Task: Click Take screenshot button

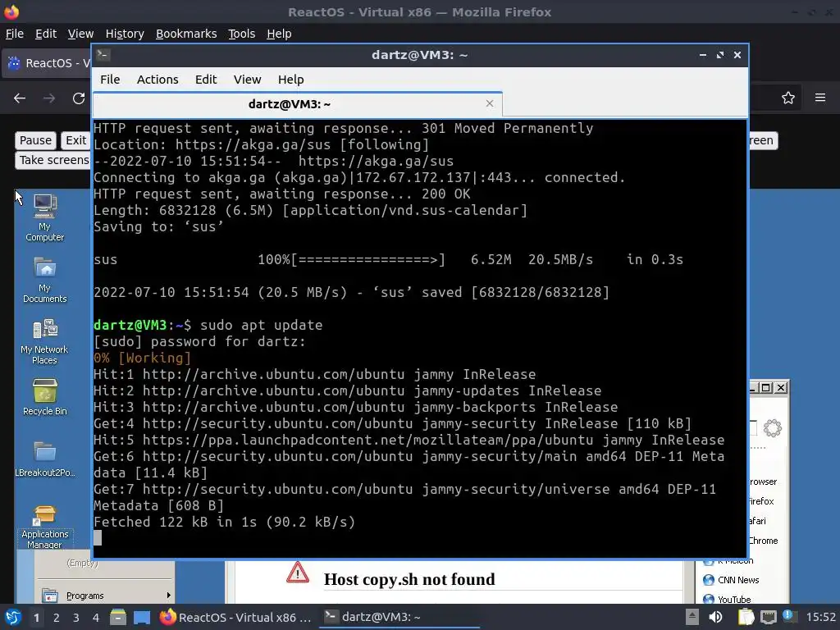Action: pyautogui.click(x=53, y=160)
